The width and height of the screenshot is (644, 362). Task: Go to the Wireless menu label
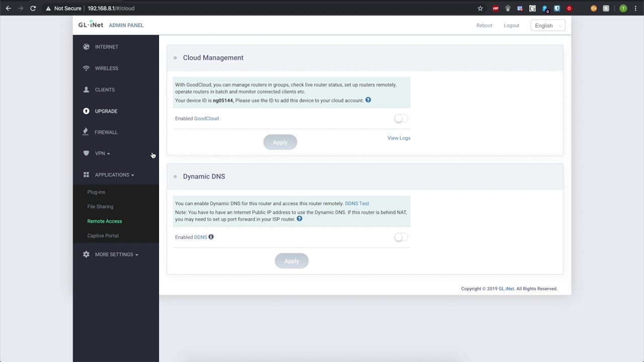107,68
